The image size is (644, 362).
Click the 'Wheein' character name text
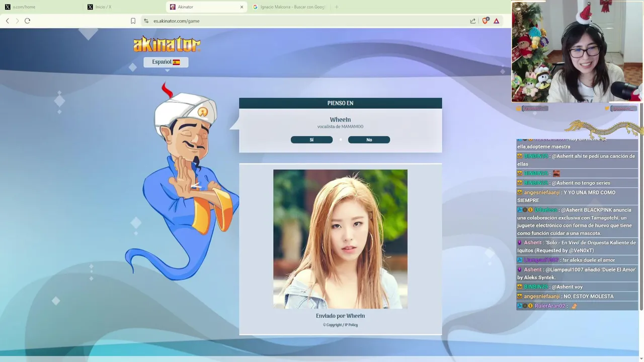click(340, 120)
